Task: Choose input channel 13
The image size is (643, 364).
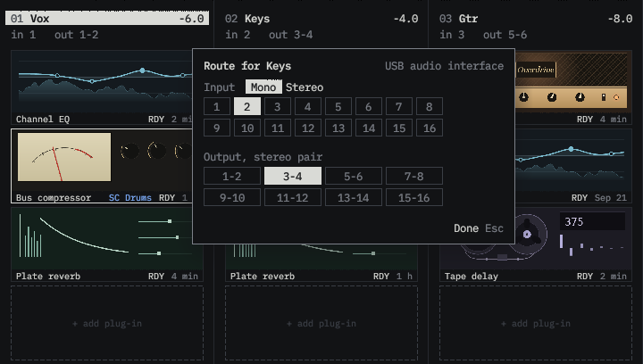Action: (x=338, y=128)
